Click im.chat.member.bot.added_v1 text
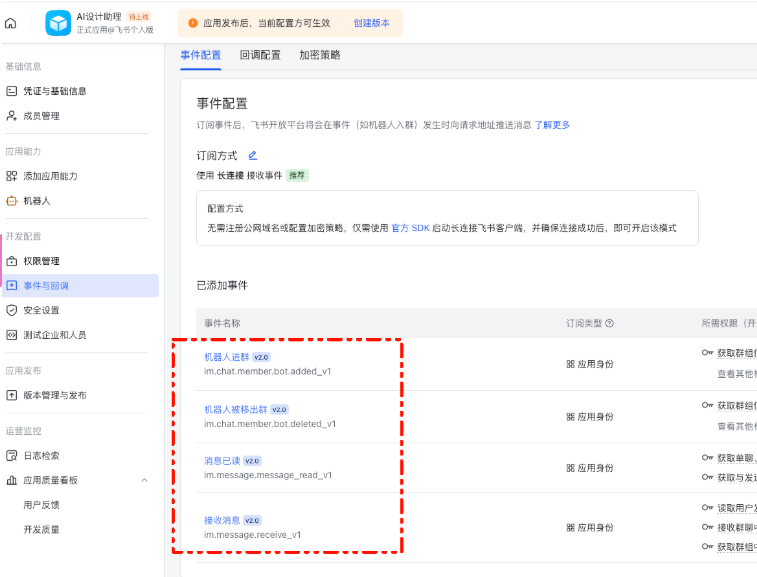Image resolution: width=757 pixels, height=577 pixels. (267, 371)
